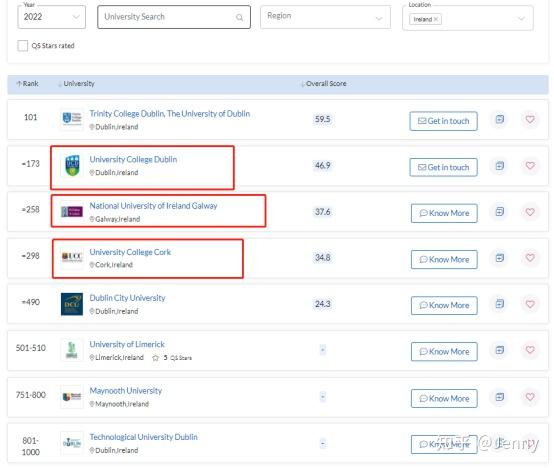Click compare icon for NUI Galway

point(500,212)
